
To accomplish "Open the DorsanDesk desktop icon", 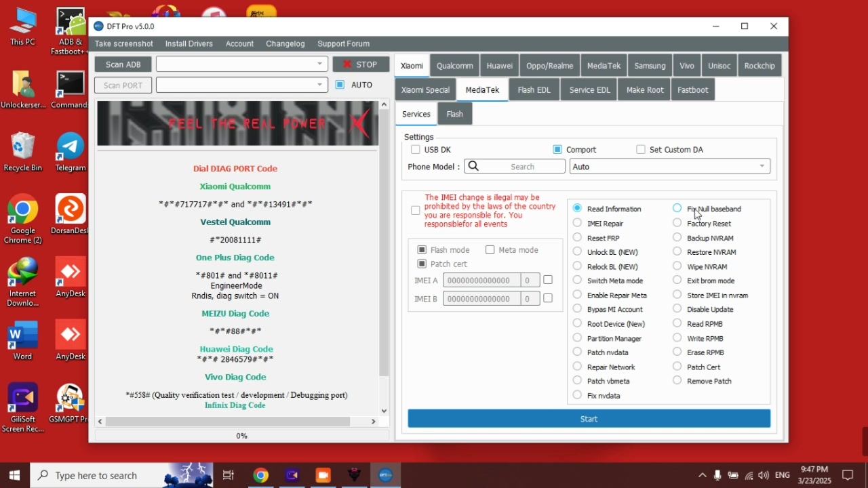I will tap(71, 215).
